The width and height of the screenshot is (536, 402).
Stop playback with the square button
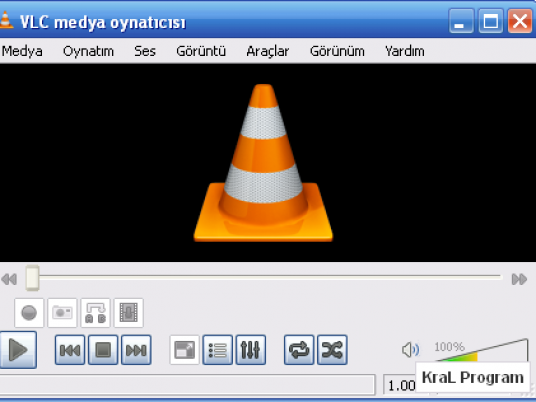(x=103, y=350)
